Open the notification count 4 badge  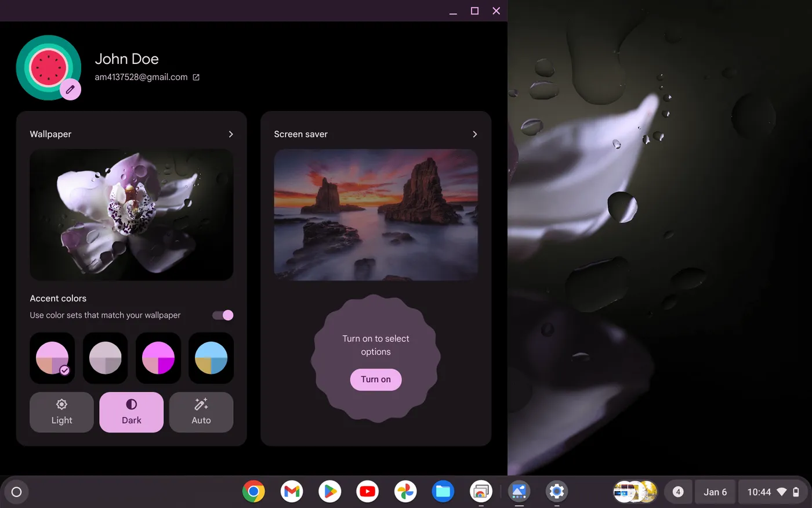pos(677,492)
